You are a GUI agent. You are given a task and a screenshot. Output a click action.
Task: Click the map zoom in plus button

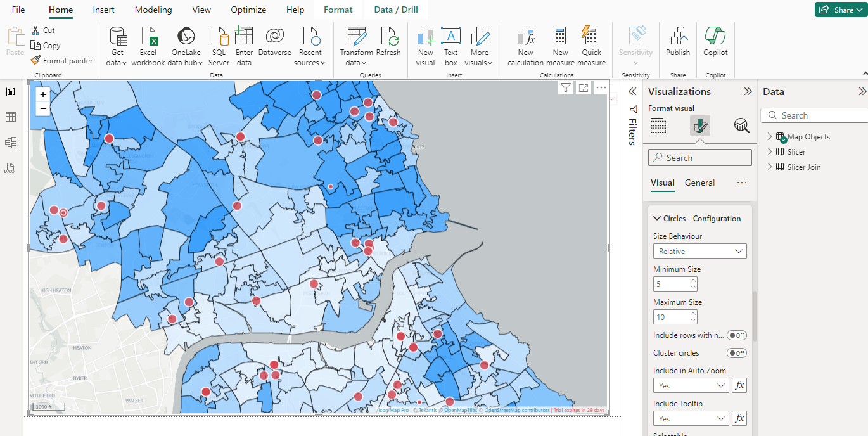click(43, 94)
